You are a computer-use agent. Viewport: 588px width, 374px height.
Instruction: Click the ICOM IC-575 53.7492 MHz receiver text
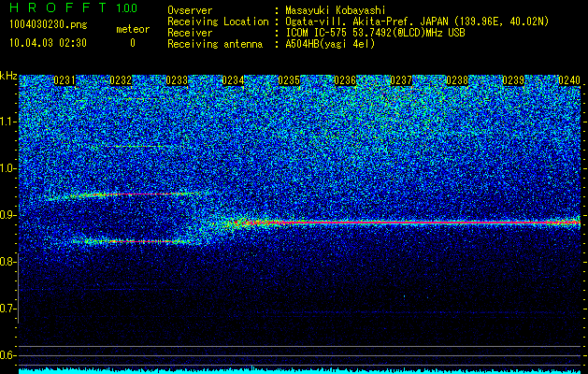tap(375, 33)
